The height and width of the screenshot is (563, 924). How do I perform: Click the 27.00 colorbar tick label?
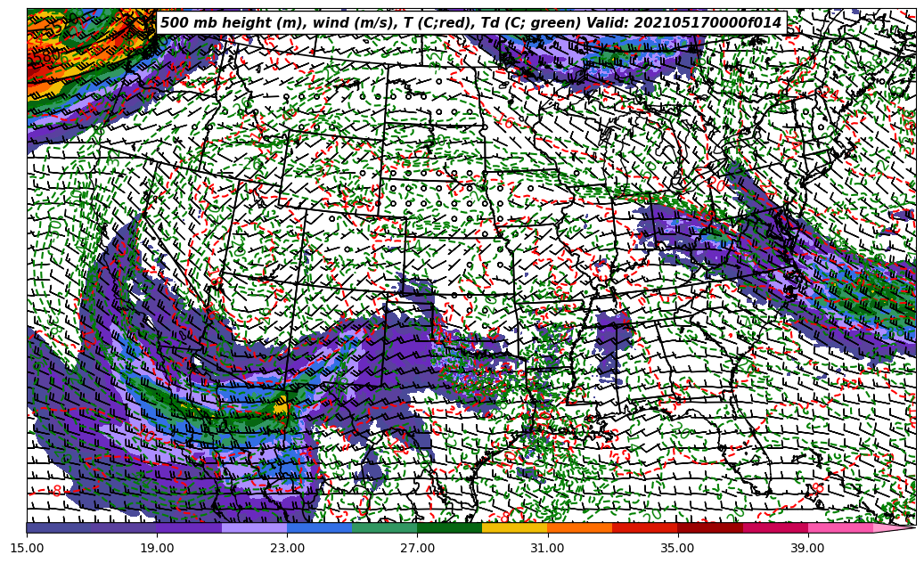[x=418, y=548]
